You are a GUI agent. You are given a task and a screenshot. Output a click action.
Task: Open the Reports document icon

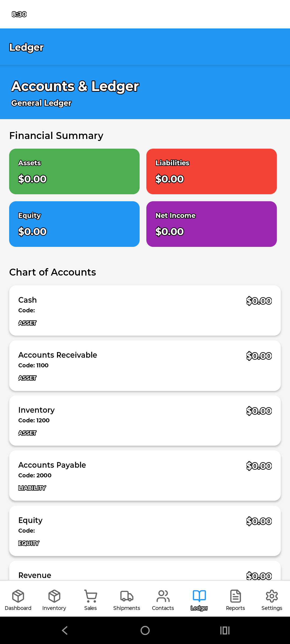tap(235, 596)
